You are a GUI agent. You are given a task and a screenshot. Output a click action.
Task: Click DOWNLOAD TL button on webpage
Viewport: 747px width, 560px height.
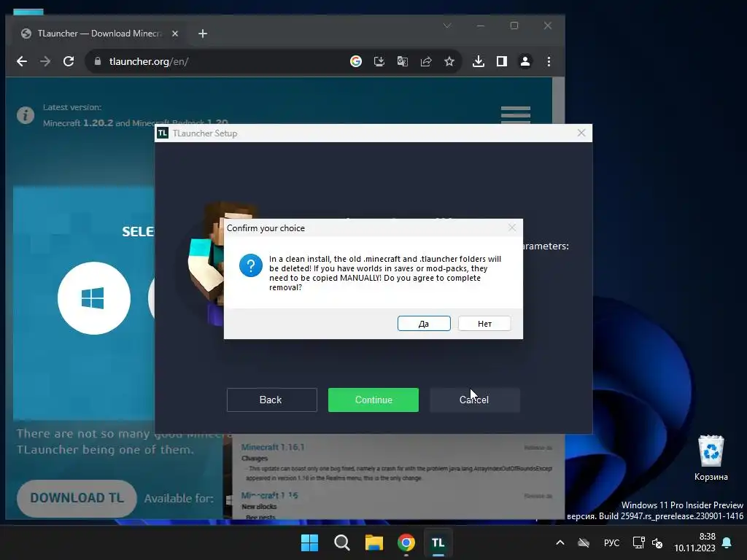point(77,498)
